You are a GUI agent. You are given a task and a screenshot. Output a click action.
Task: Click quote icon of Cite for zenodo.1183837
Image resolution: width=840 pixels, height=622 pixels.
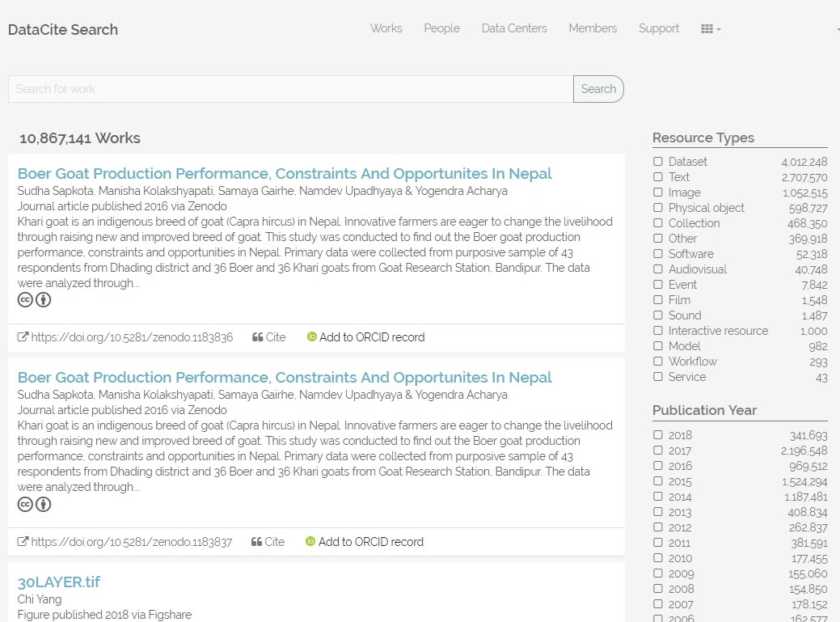click(256, 542)
